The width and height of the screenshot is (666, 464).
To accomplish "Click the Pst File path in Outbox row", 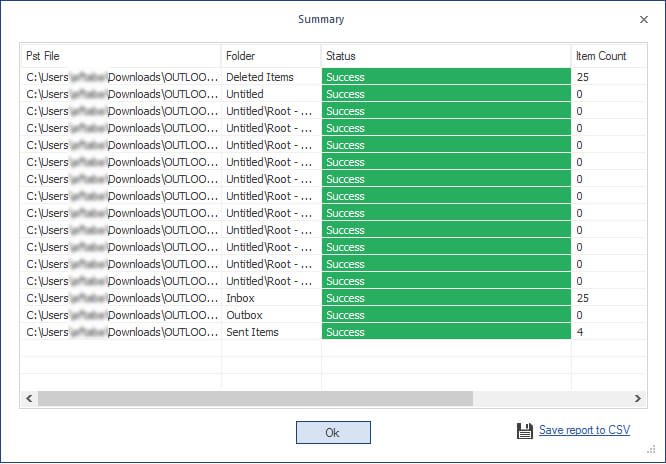I will [x=122, y=315].
